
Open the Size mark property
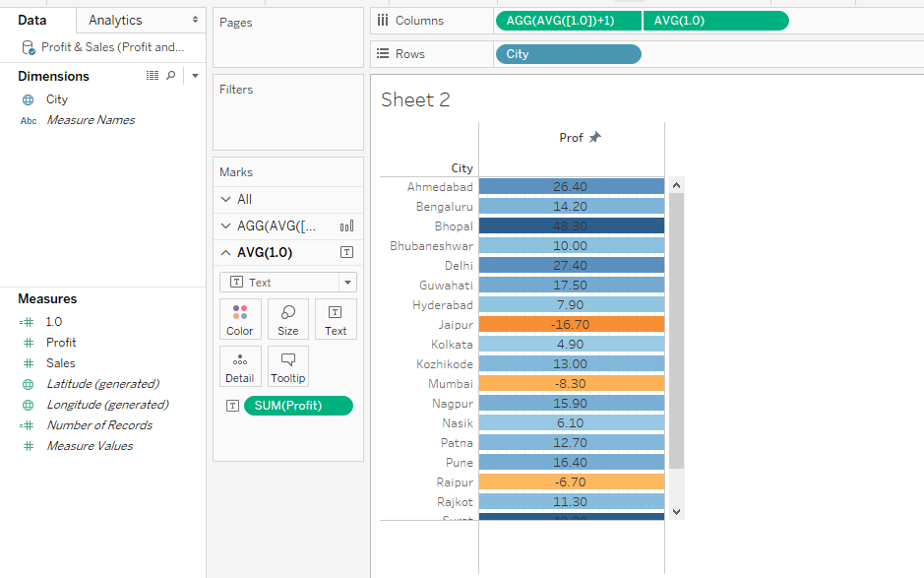click(287, 319)
